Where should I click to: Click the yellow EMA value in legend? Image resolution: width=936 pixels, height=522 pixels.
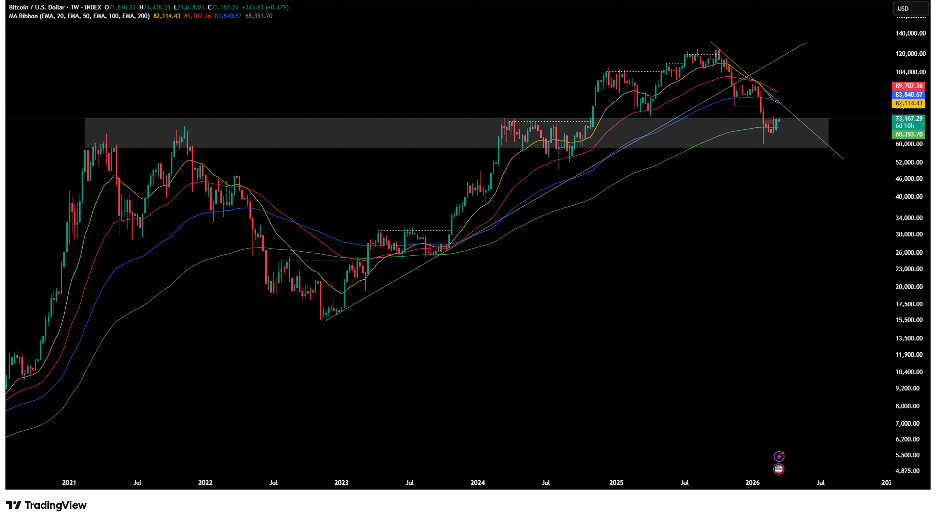[x=164, y=16]
